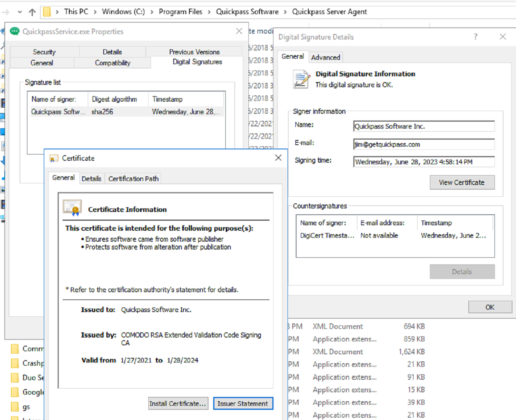The image size is (516, 420).
Task: Click the Signing time field
Action: pos(424,162)
